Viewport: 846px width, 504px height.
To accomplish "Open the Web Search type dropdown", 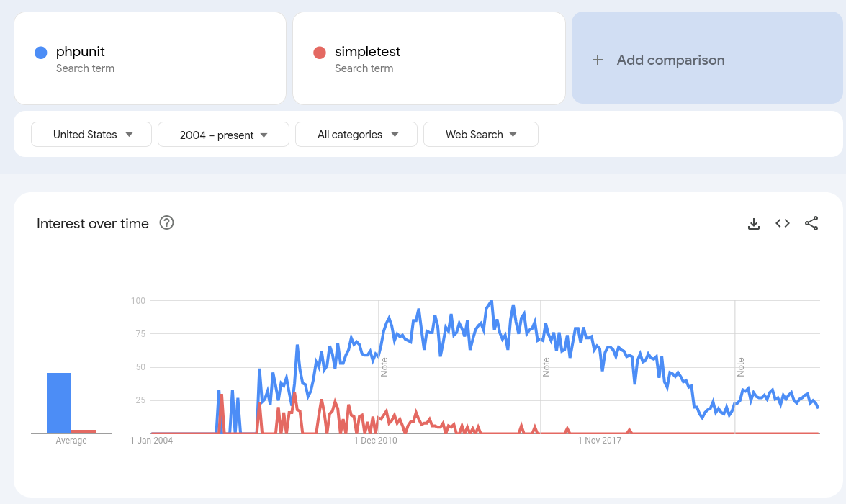I will [480, 135].
